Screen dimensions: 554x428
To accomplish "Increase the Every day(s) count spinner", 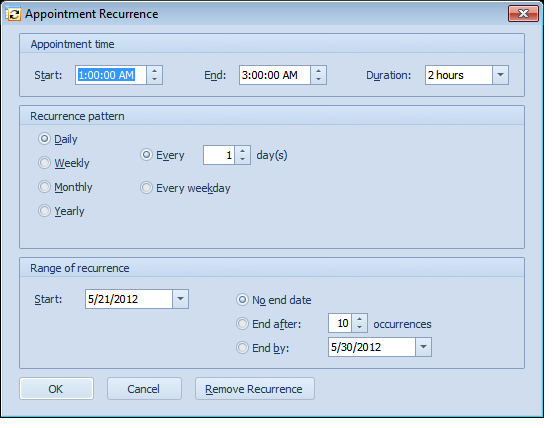I will click(x=242, y=151).
